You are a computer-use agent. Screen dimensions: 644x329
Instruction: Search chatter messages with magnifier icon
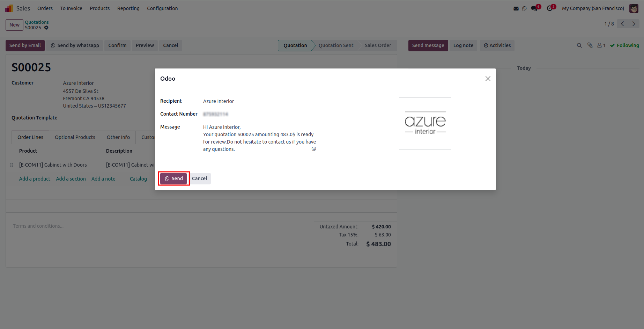pyautogui.click(x=579, y=45)
